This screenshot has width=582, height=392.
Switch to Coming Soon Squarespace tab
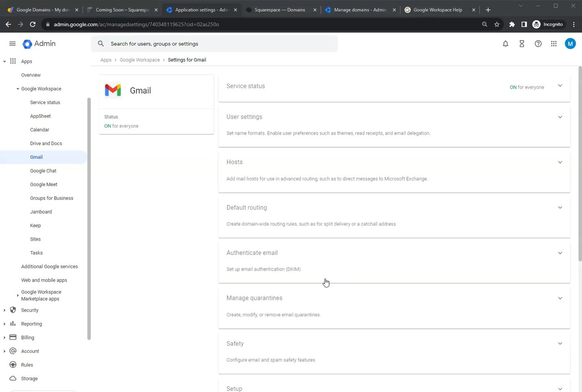(x=122, y=10)
